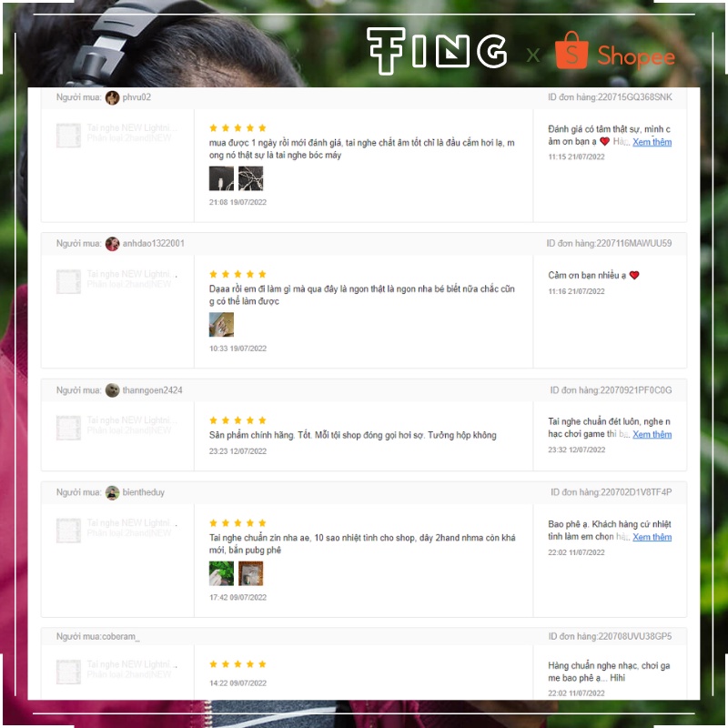Image resolution: width=728 pixels, height=728 pixels.
Task: Click order ID 220708UVU38GP5
Action: [x=635, y=636]
